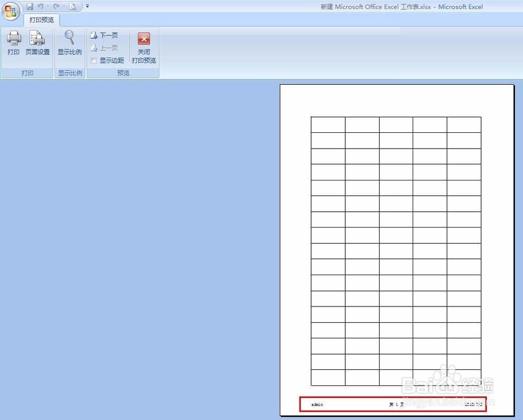
Task: Click the Print Preview quick access icon
Action: point(73,6)
